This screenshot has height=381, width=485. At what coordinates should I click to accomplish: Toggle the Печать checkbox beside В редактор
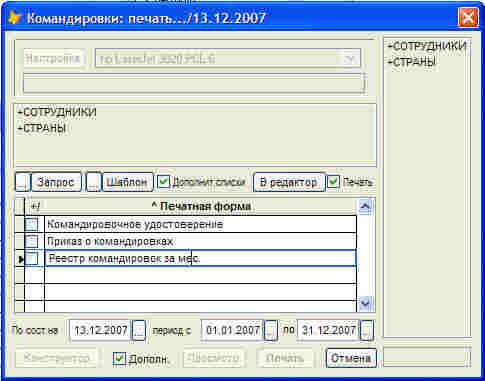[x=333, y=182]
